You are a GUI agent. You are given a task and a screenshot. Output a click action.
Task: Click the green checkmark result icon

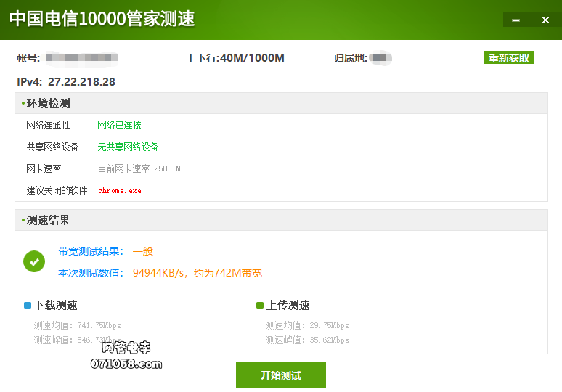tap(33, 261)
